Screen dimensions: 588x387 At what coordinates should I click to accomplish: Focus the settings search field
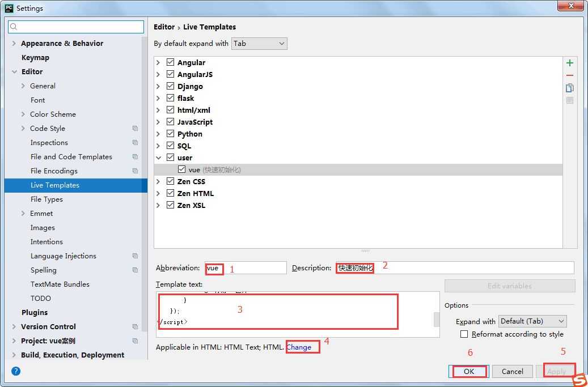(x=76, y=27)
